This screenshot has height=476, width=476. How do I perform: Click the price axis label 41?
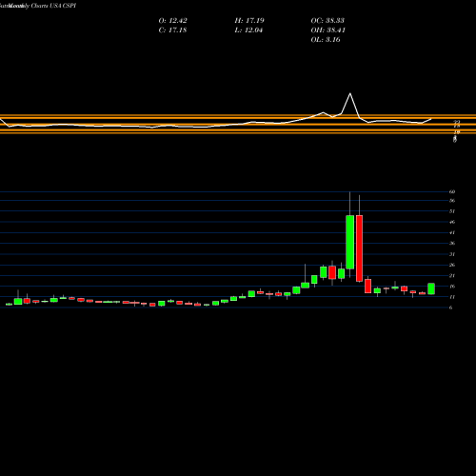tap(452, 232)
